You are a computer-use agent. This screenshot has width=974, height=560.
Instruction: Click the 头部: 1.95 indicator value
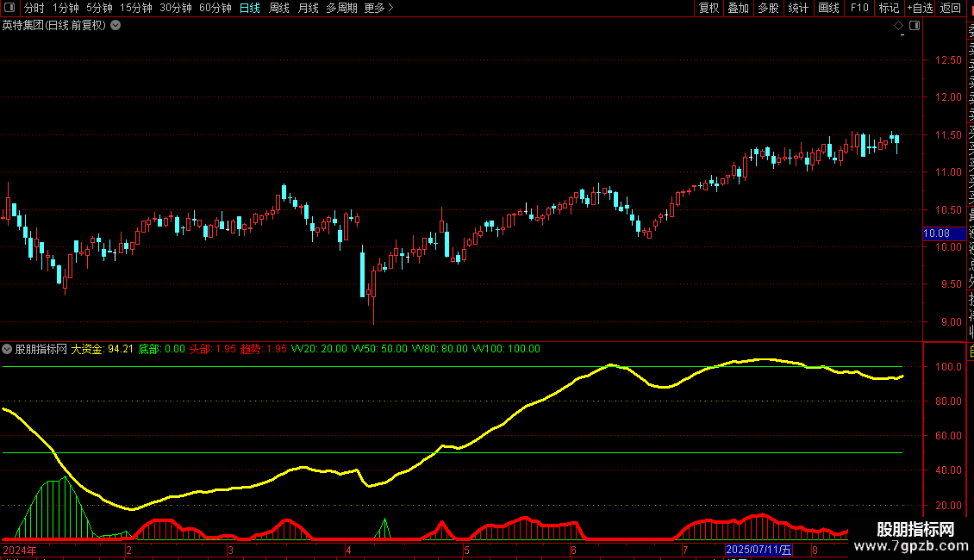pyautogui.click(x=212, y=349)
